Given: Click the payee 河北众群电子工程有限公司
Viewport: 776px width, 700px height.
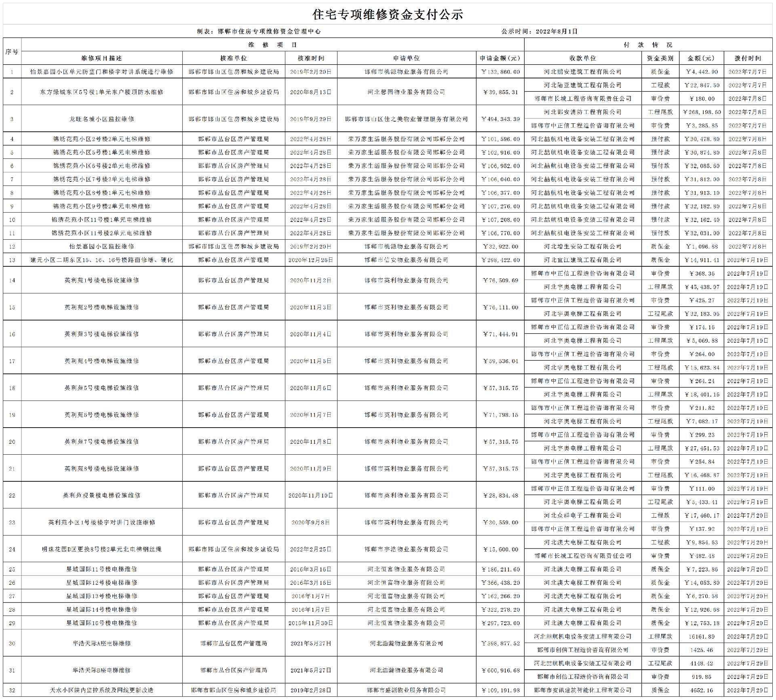Looking at the screenshot, I should 583,515.
